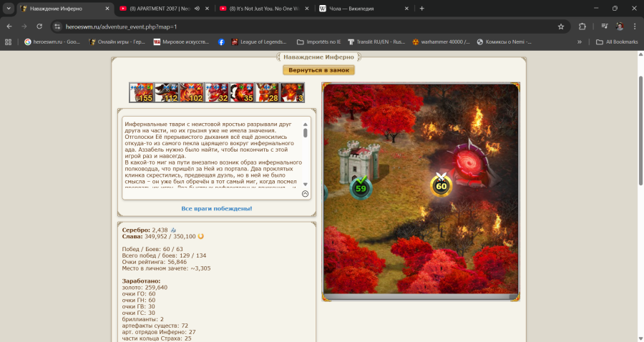Viewport: 644px width, 342px height.
Task: Open the 'Комиксы о Nemi' bookmark
Action: coord(504,42)
